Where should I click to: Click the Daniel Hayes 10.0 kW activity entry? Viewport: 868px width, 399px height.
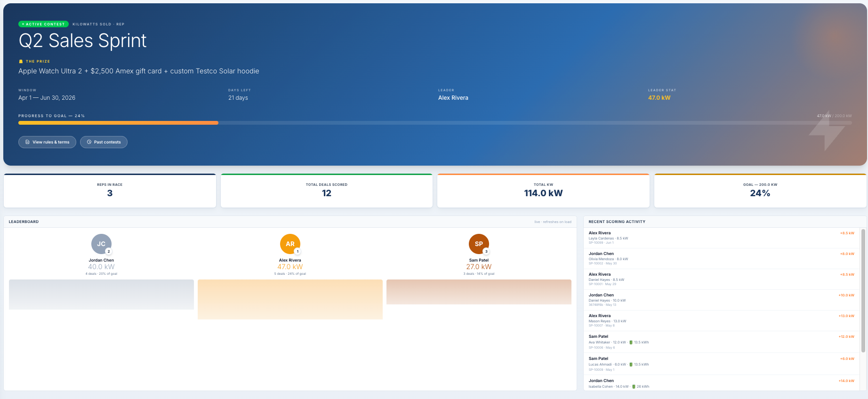tap(722, 300)
